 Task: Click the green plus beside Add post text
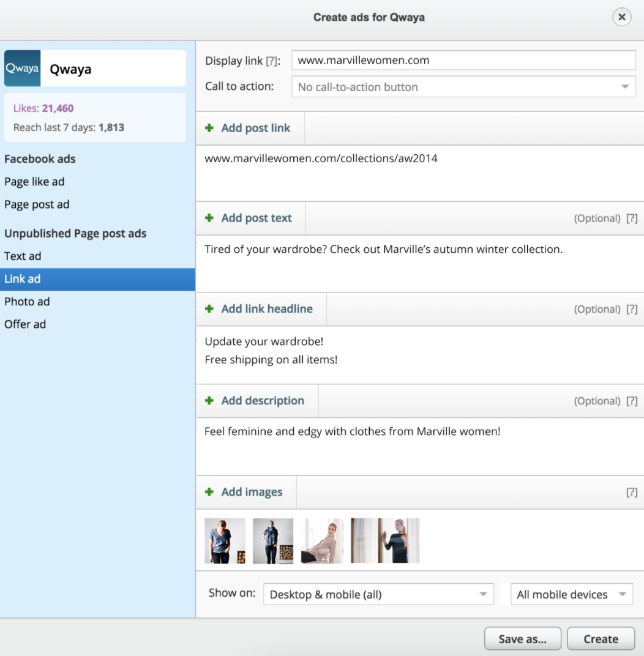[209, 218]
